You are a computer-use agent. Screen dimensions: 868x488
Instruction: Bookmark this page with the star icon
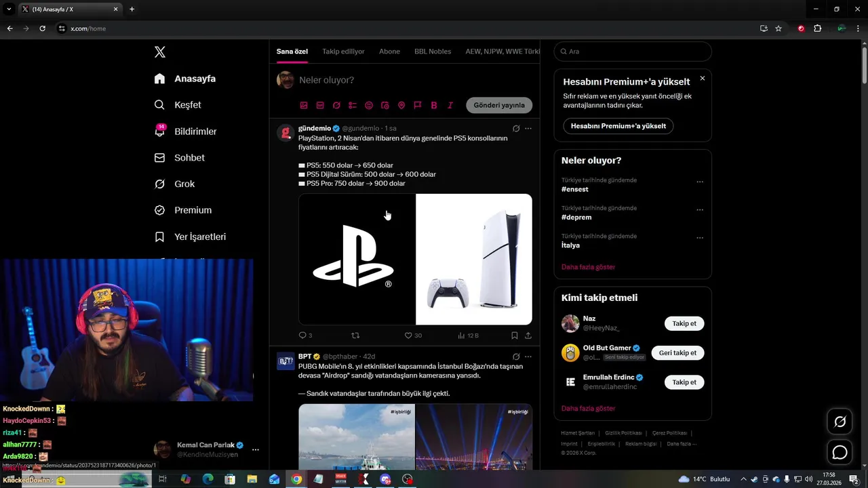[x=778, y=28]
